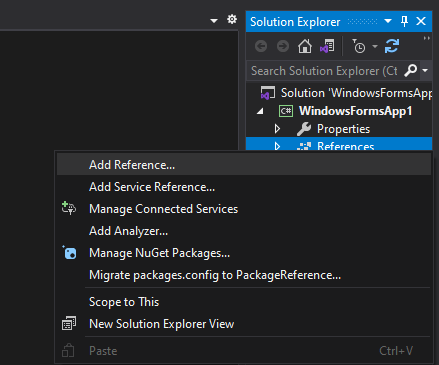Select the Properties tree item
Screen dimensions: 439x365
[x=343, y=129]
